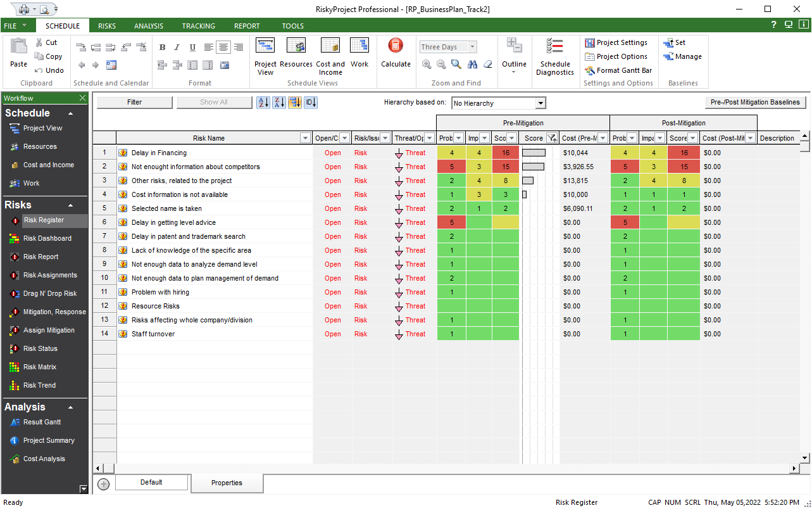812x508 pixels.
Task: Select the Cost and Income view icon
Action: tap(330, 54)
